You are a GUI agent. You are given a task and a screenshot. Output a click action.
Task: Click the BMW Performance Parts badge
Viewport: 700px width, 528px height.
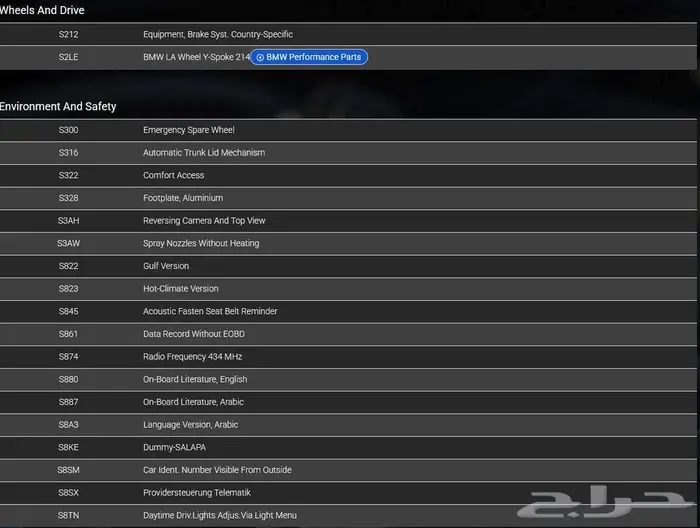tap(309, 57)
